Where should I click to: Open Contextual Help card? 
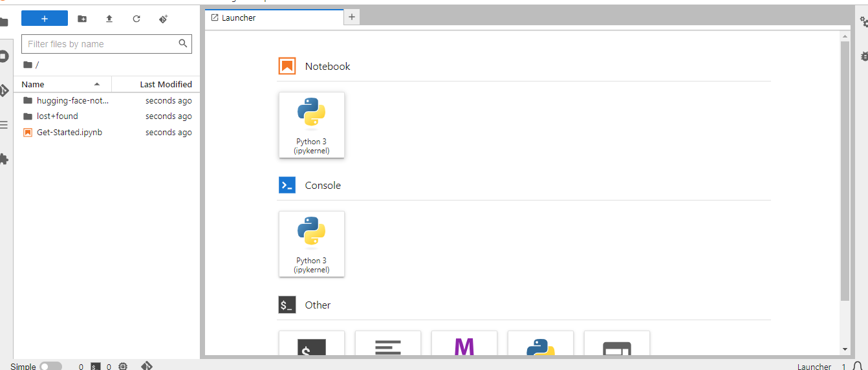click(617, 343)
